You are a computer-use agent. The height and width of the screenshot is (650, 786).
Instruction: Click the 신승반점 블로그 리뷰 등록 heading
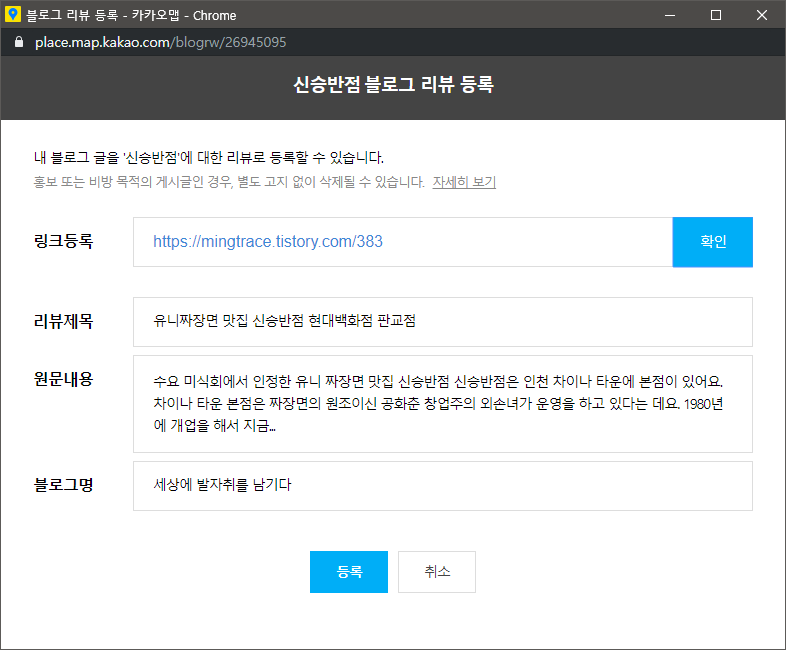394,84
